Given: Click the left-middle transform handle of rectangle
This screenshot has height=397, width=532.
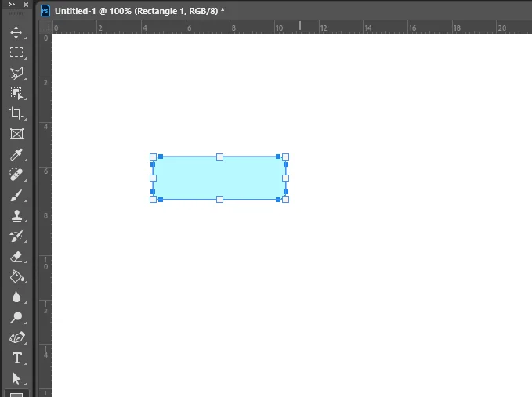Looking at the screenshot, I should (153, 178).
